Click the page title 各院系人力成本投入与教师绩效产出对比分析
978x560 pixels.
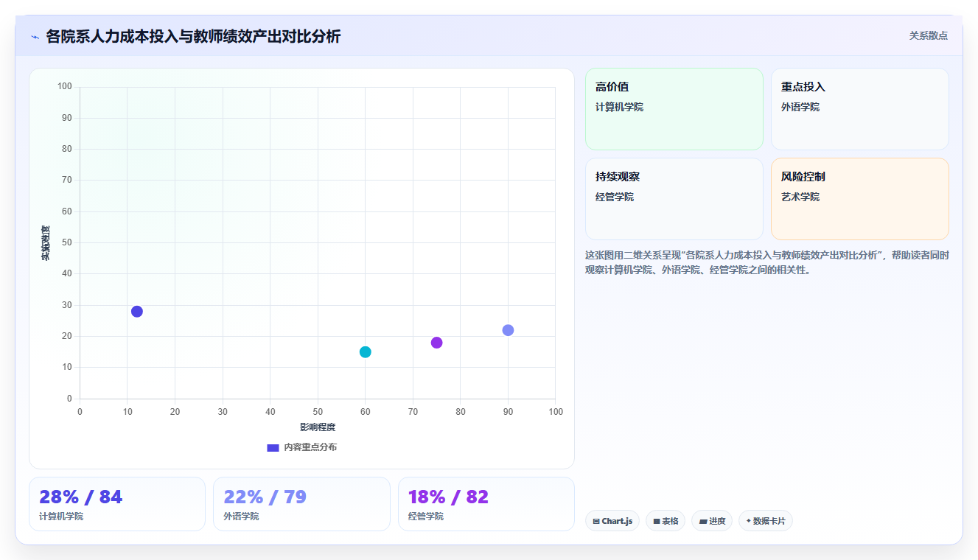pos(193,36)
